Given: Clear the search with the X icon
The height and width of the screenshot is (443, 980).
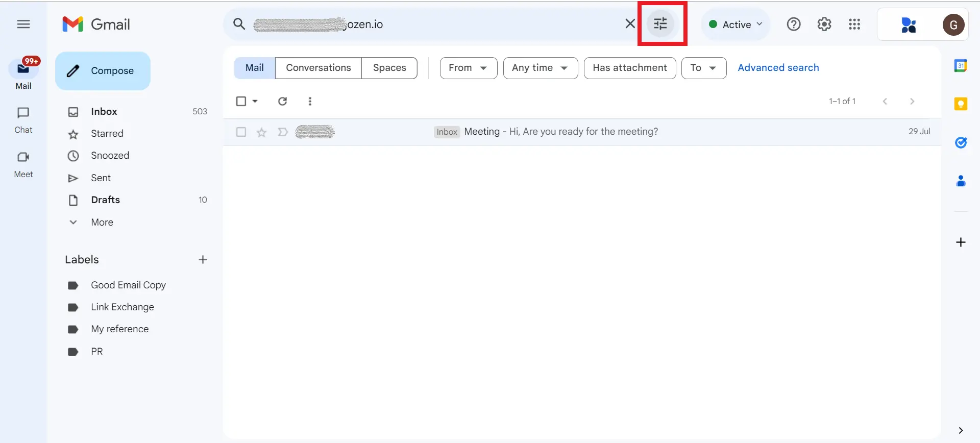Looking at the screenshot, I should click(x=630, y=24).
